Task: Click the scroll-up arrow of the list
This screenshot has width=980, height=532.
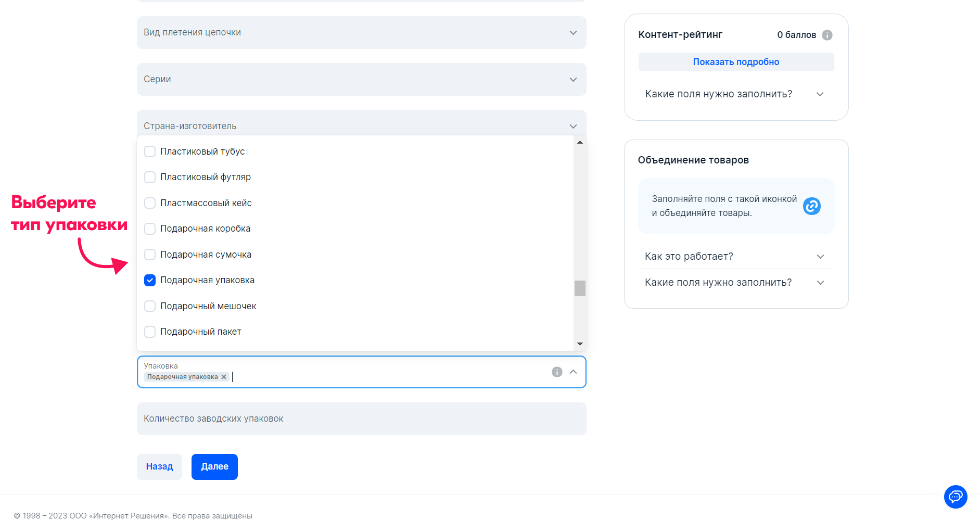Action: (x=580, y=142)
